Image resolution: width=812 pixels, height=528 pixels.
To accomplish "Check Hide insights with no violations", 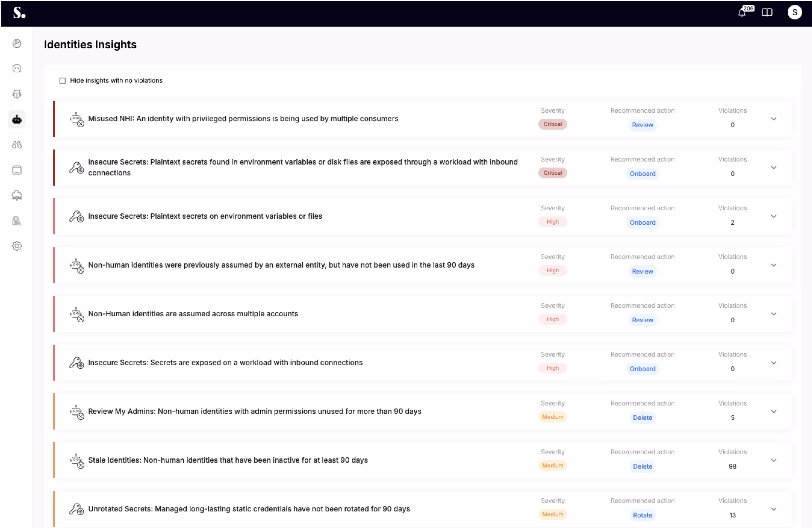I will click(63, 81).
